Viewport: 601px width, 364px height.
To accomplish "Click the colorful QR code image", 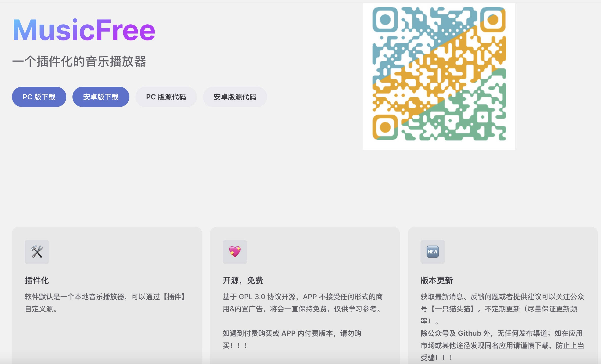I will (x=439, y=76).
